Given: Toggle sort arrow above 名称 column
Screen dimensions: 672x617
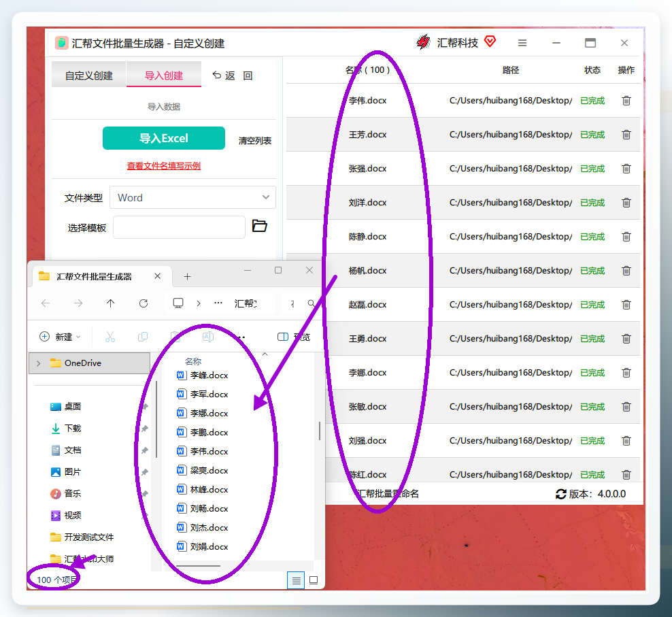Looking at the screenshot, I should pyautogui.click(x=265, y=354).
